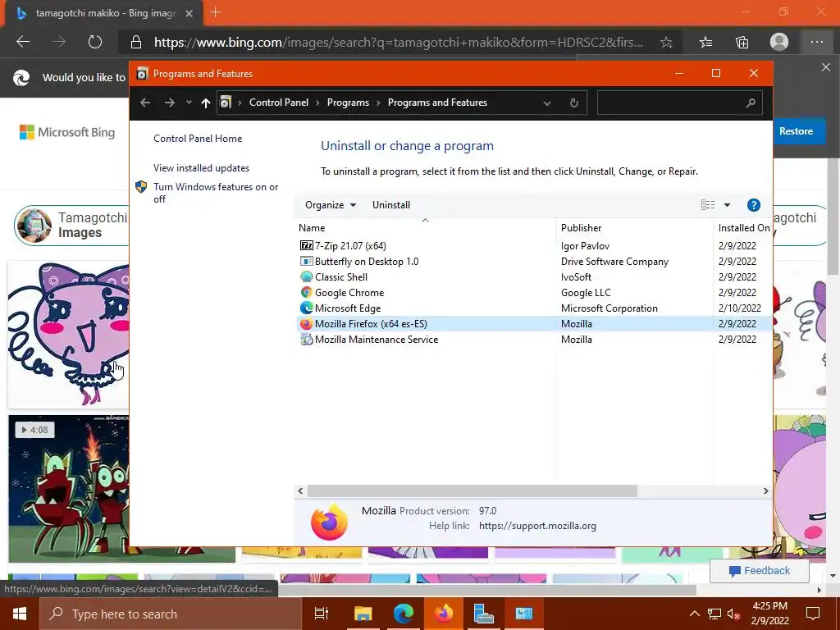Add page to favorites star icon
The image size is (840, 630).
point(666,43)
